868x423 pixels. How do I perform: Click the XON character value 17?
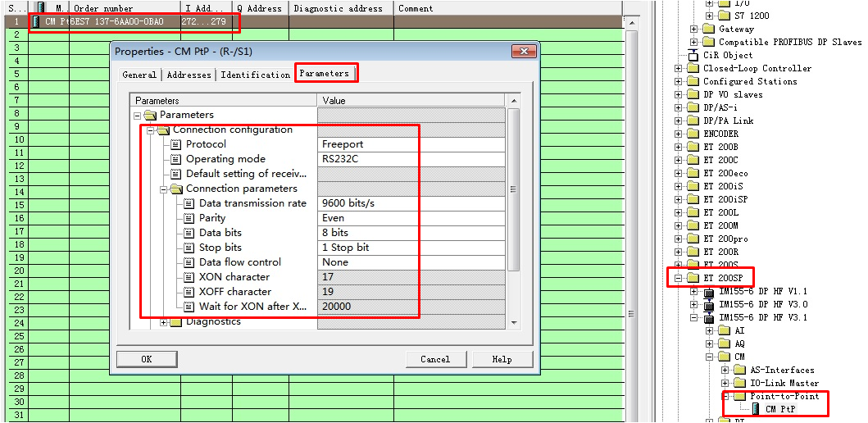pos(411,277)
